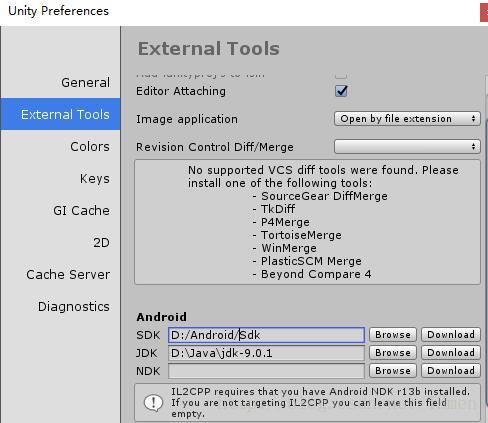Viewport: 488px width, 423px height.
Task: Switch to the 2D preferences section
Action: click(101, 242)
